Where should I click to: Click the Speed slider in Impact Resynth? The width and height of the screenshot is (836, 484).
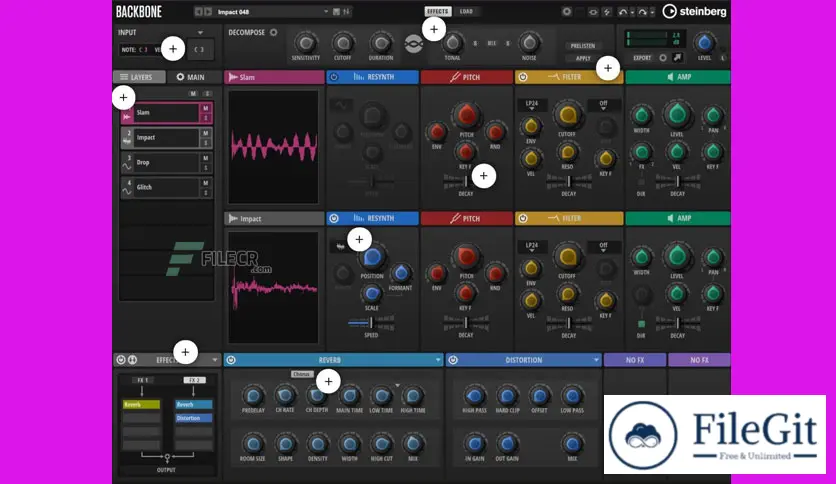click(x=371, y=322)
